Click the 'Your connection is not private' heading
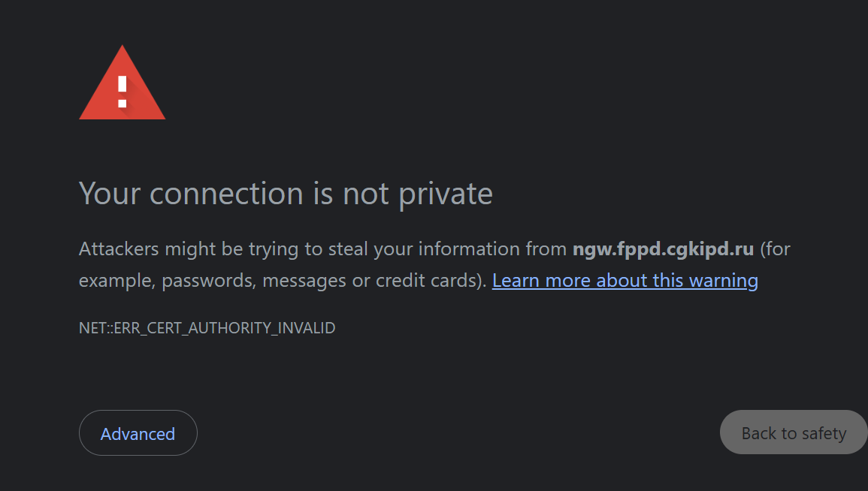The width and height of the screenshot is (868, 491). 286,194
